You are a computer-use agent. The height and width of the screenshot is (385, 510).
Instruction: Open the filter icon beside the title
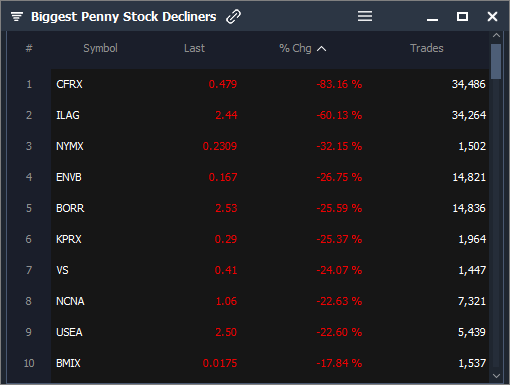click(17, 16)
